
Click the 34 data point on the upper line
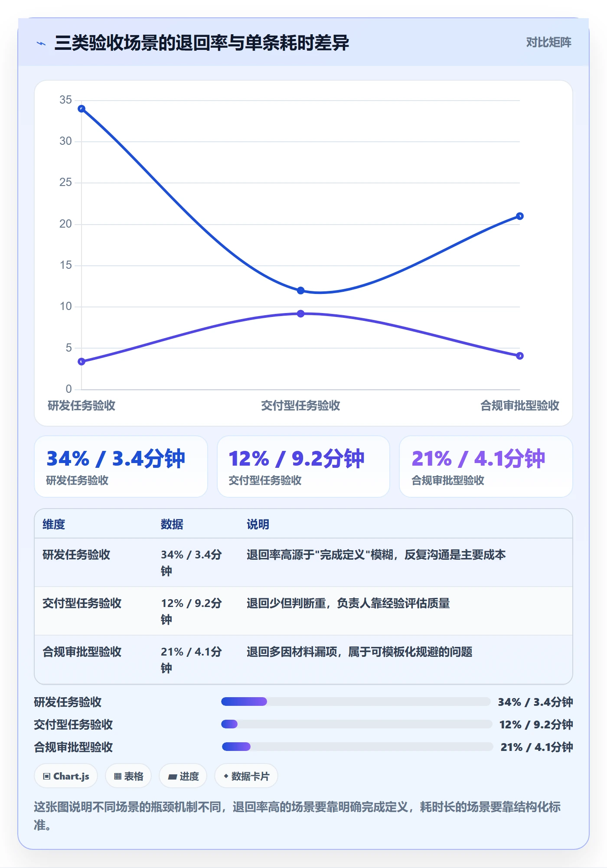click(x=82, y=109)
